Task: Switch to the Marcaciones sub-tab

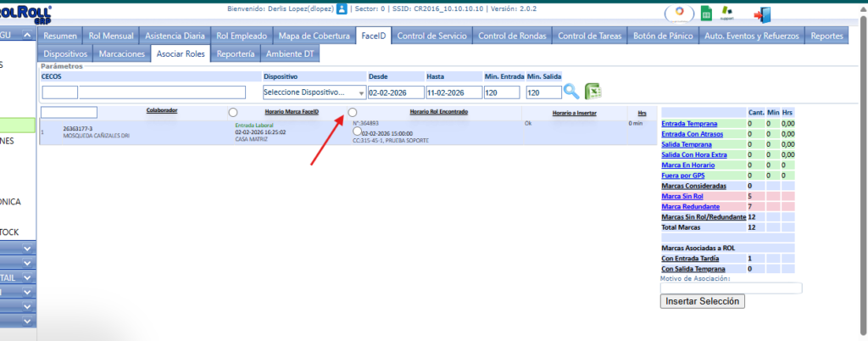Action: (122, 53)
